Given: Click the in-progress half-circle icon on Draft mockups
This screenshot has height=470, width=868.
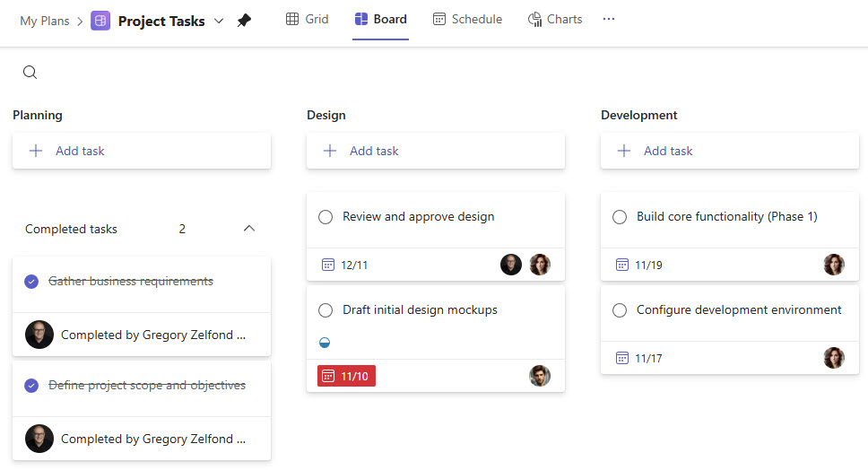Looking at the screenshot, I should tap(325, 342).
